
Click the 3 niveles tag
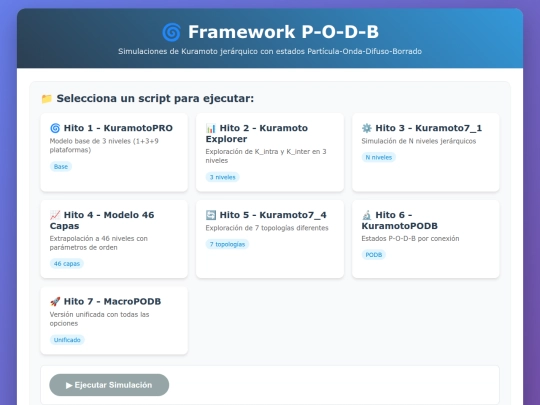(x=222, y=177)
